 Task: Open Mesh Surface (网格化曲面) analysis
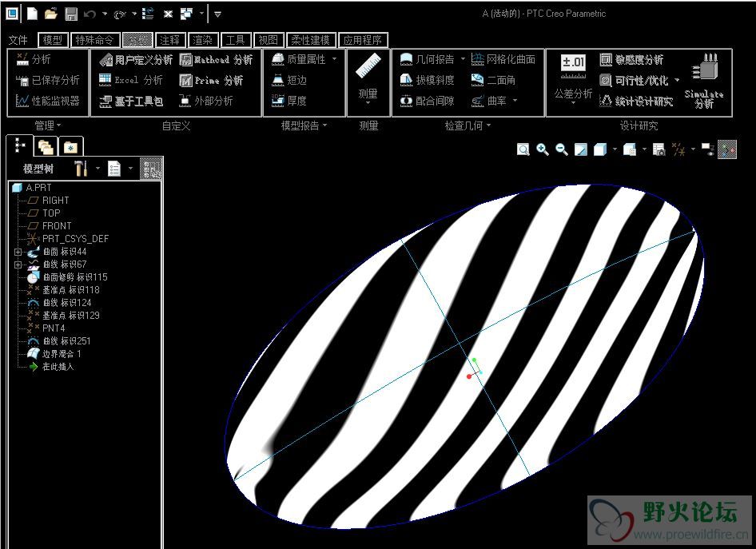503,59
